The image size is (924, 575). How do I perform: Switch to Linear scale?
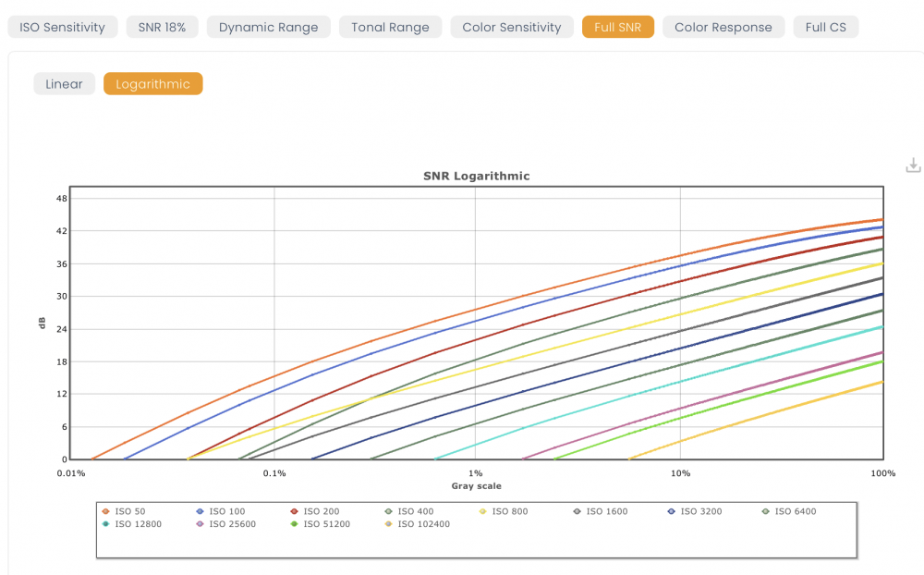(x=65, y=84)
